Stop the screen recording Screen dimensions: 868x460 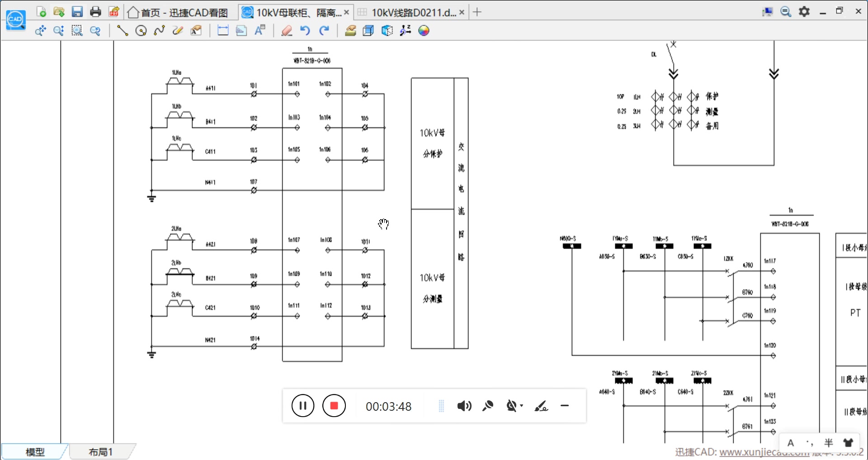click(x=334, y=406)
